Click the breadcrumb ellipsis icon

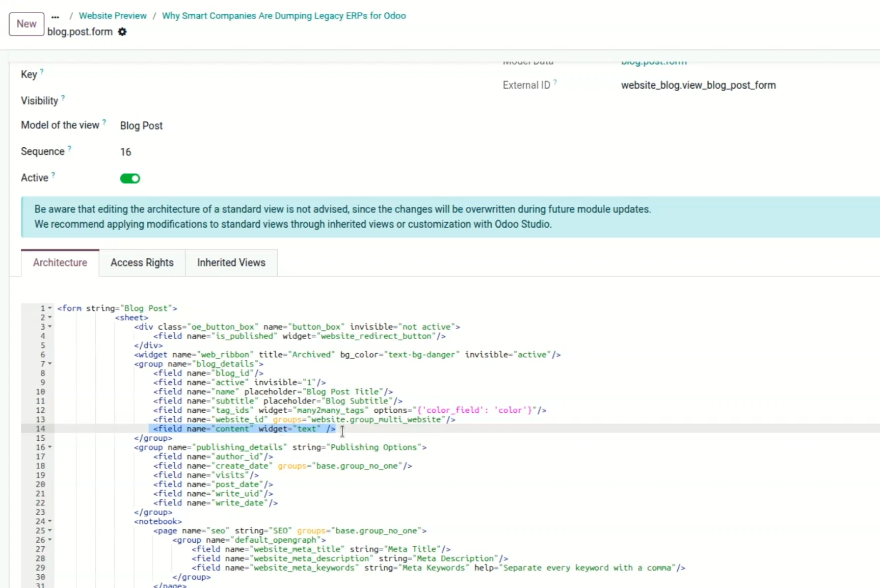[55, 16]
